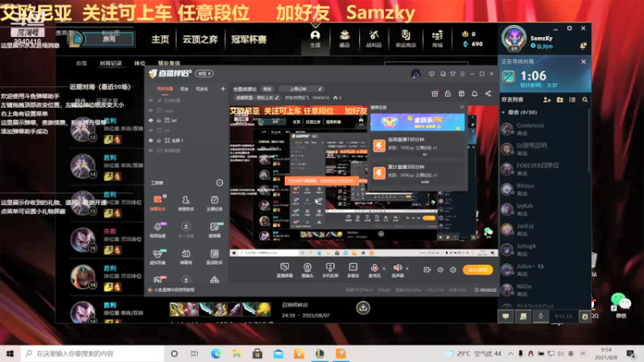Toggle visibility of the 互动投票 source

pyautogui.click(x=151, y=100)
